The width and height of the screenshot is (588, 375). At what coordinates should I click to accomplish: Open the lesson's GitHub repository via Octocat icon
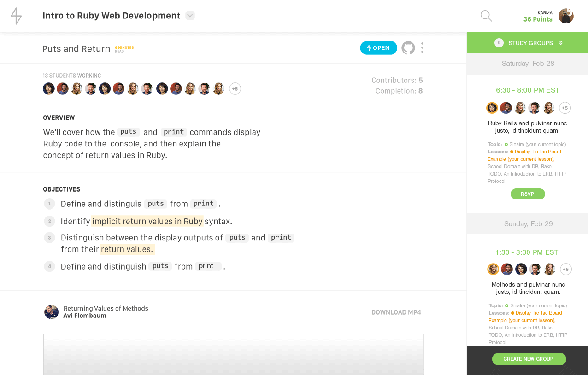409,47
